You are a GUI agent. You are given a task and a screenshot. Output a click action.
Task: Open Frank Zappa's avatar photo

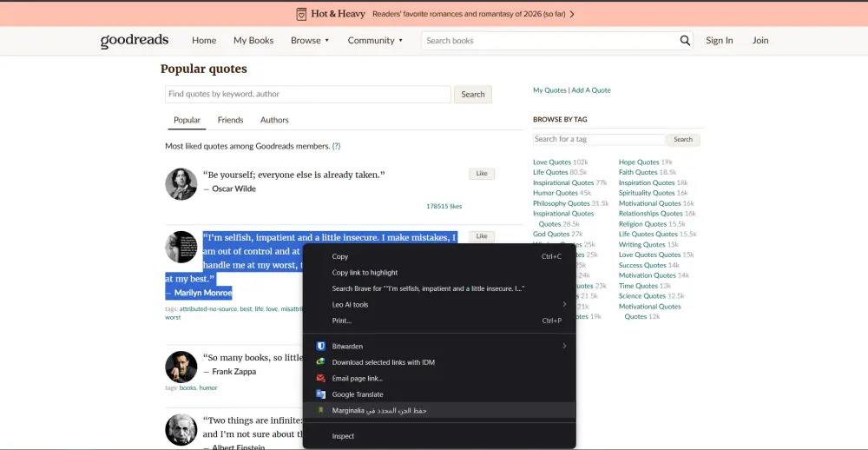[x=181, y=367]
